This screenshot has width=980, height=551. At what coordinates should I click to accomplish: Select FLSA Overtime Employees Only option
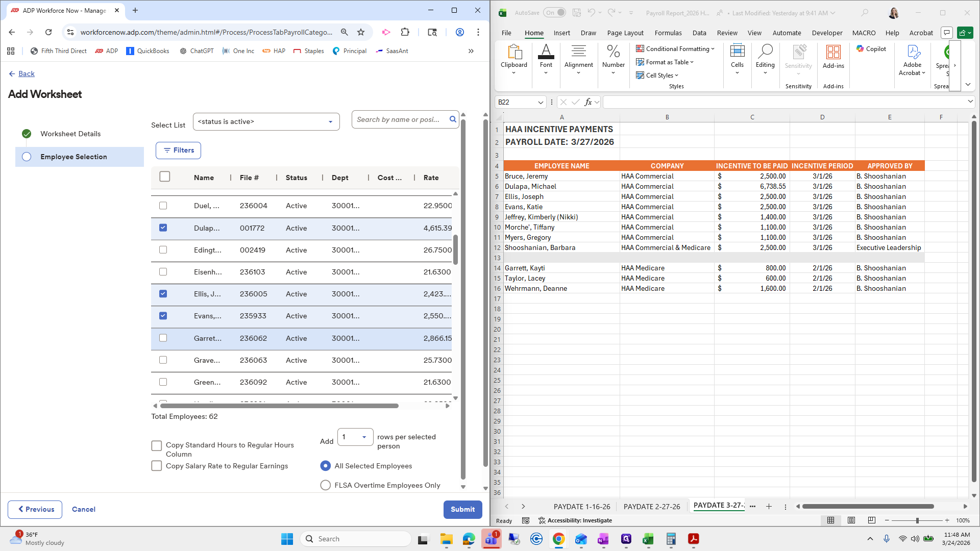click(x=325, y=485)
